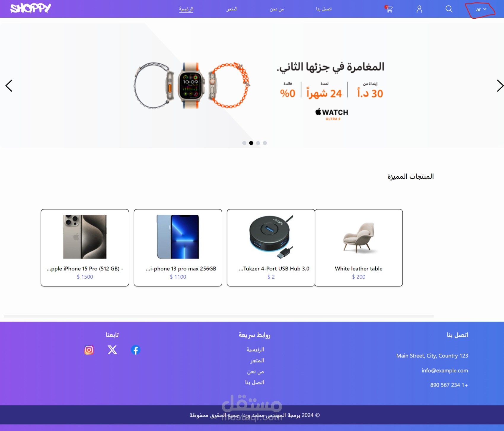Click the products horizontal scrollbar

219,316
